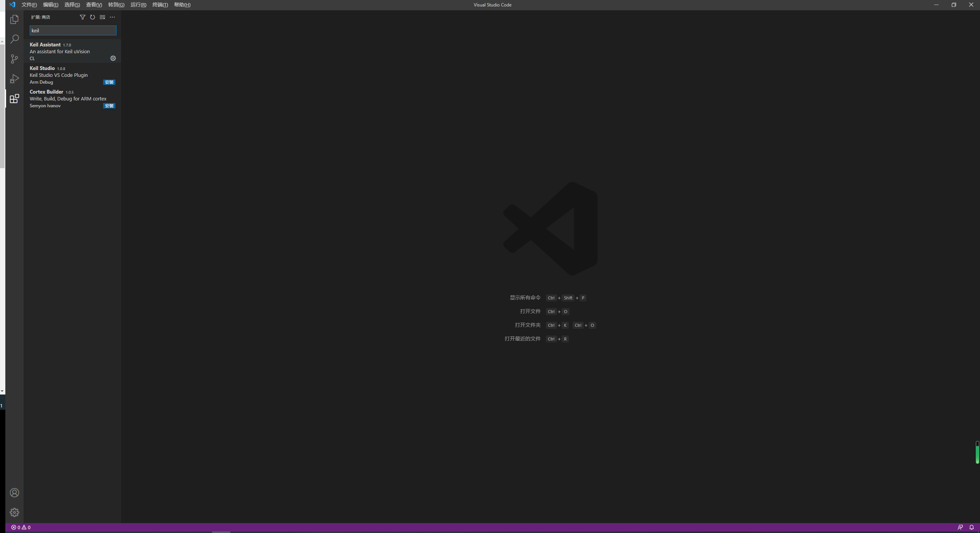This screenshot has width=980, height=533.
Task: Open the Manage gear icon at bottom left
Action: tap(14, 512)
